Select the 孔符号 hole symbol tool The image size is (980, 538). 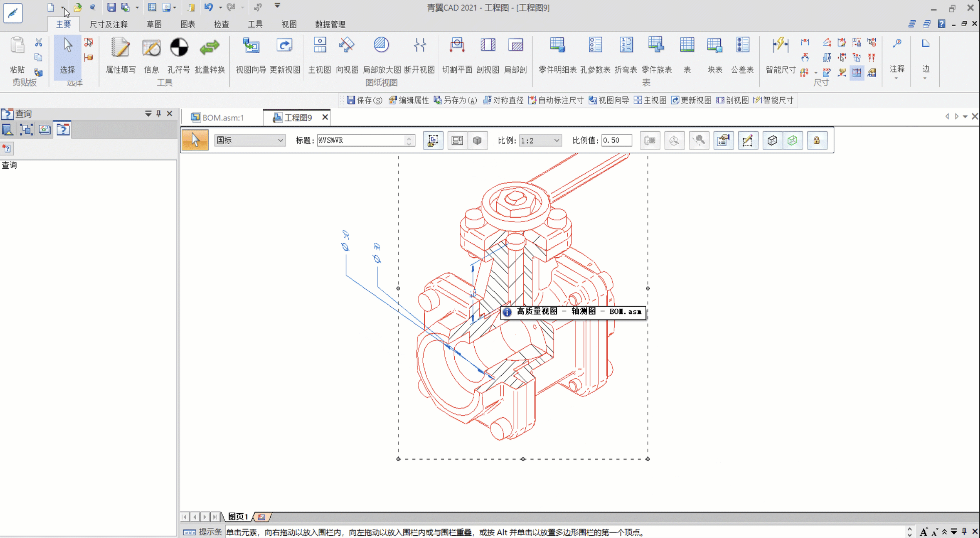tap(179, 55)
